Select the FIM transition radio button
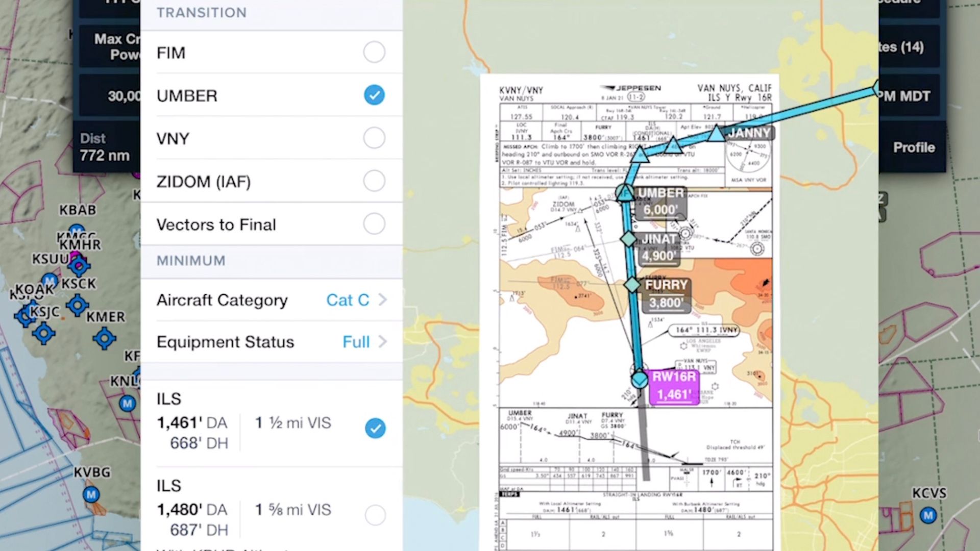Image resolution: width=980 pixels, height=551 pixels. pos(374,52)
